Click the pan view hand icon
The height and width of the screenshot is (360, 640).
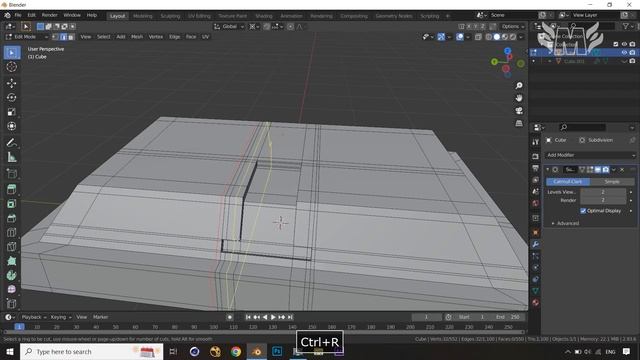pos(519,98)
